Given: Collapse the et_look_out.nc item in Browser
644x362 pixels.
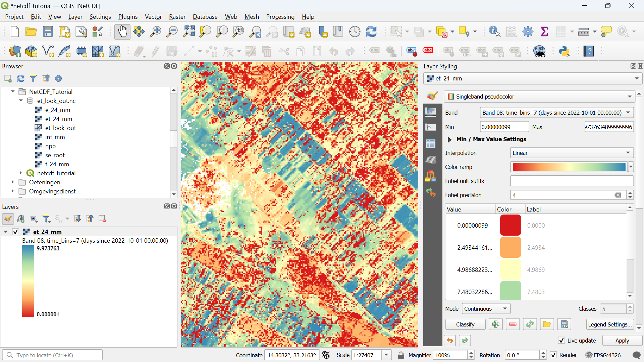Looking at the screenshot, I should pos(20,101).
